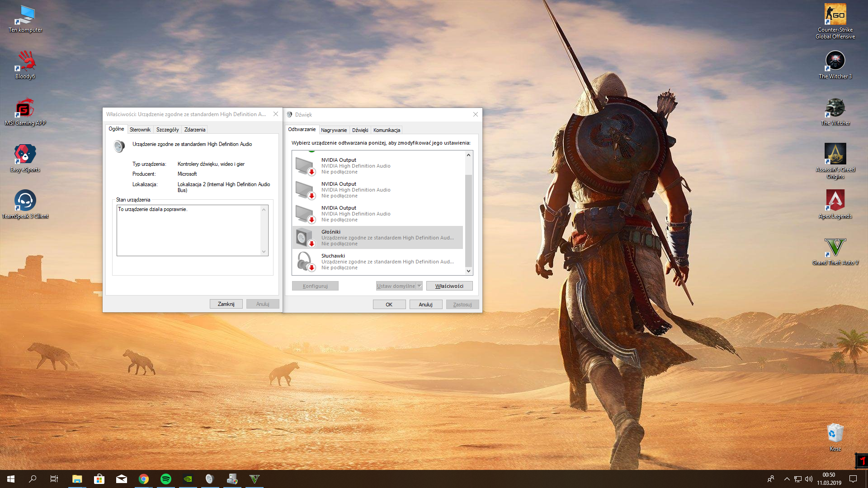Click the speaker Sound panel taskbar icon
Image resolution: width=868 pixels, height=488 pixels.
click(x=210, y=479)
